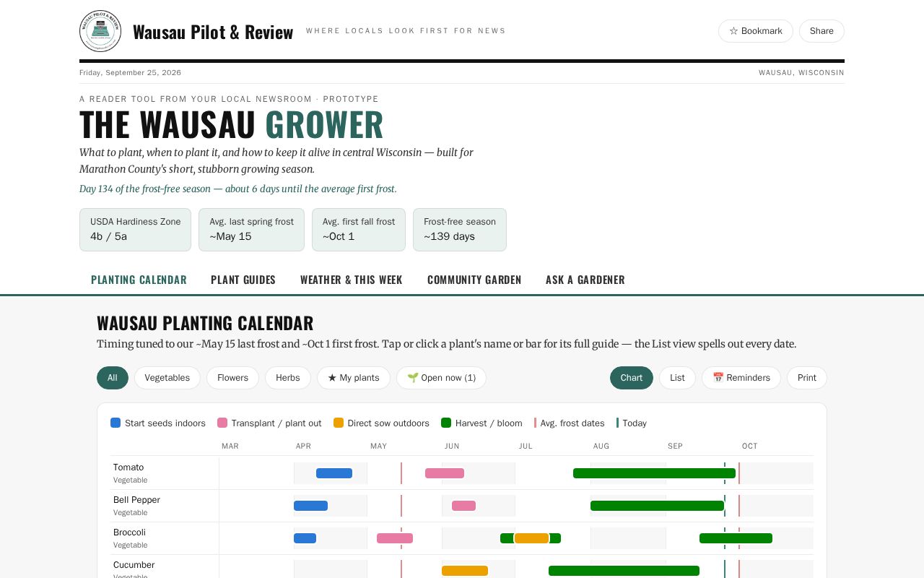Open the Bell Pepper plant guide
This screenshot has height=578, width=924.
(x=136, y=500)
